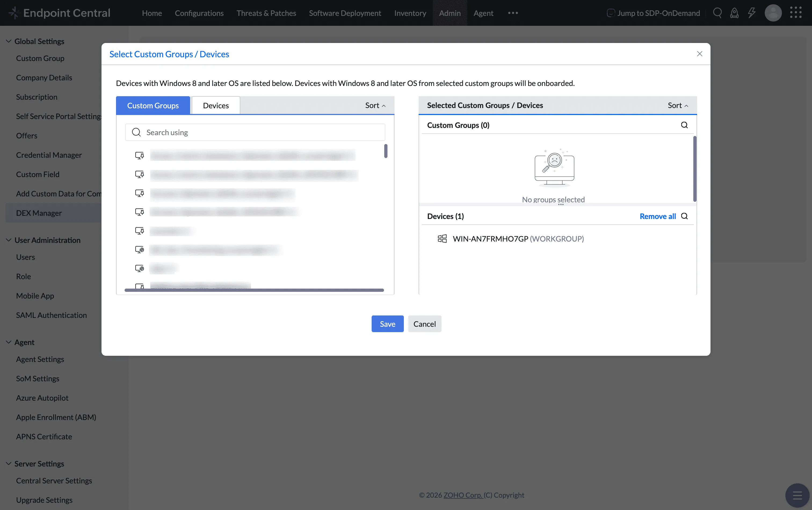Viewport: 812px width, 510px height.
Task: Switch to the Custom Groups tab
Action: pos(153,106)
